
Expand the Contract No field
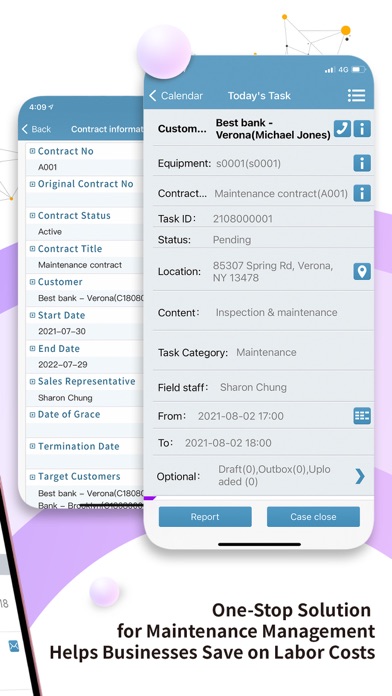point(32,151)
